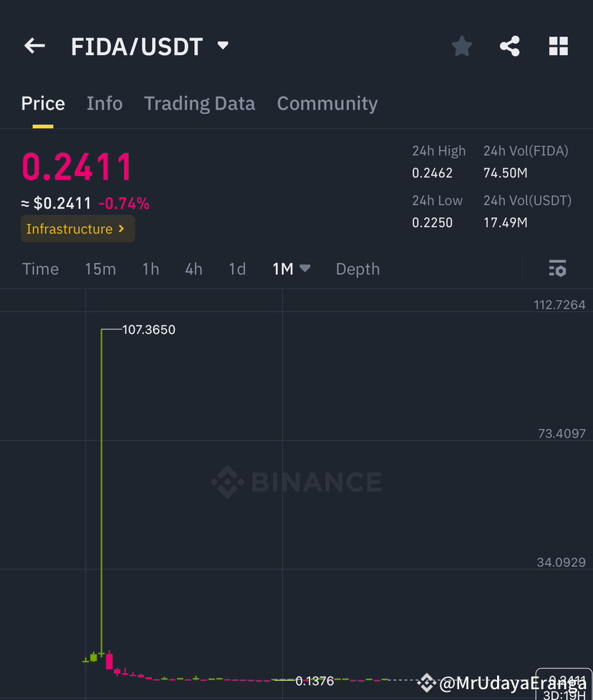Screen dimensions: 593x700
Task: Expand the FIDA/USDT pair selector arrow
Action: click(x=223, y=46)
